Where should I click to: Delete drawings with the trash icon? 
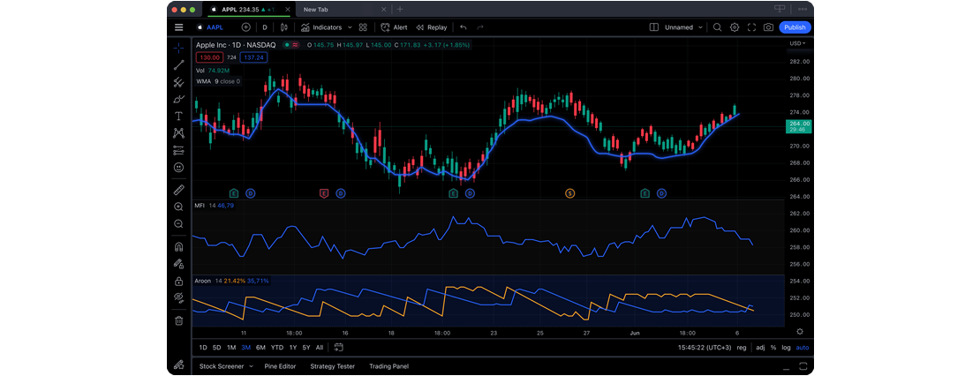click(x=178, y=320)
